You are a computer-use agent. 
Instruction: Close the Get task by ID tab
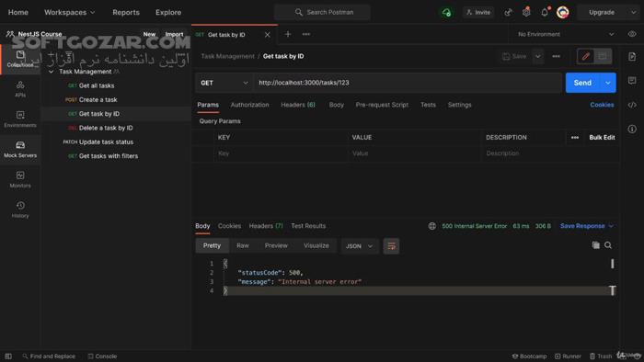pyautogui.click(x=268, y=34)
